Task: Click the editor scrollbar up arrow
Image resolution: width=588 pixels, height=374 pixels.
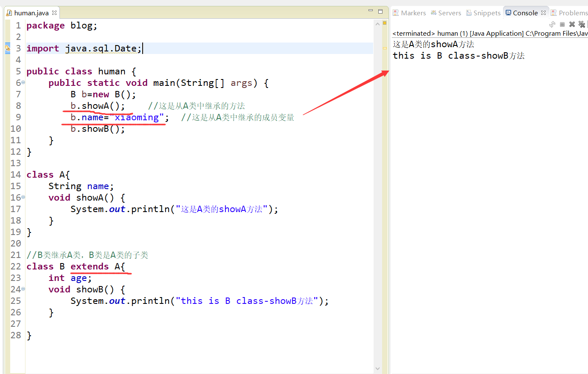Action: click(x=377, y=24)
